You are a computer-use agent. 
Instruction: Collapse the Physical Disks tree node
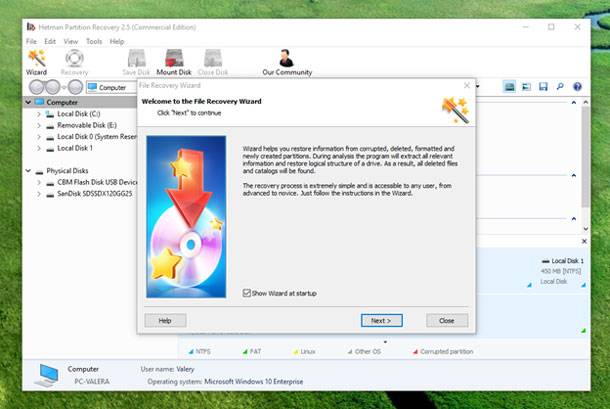[x=28, y=171]
